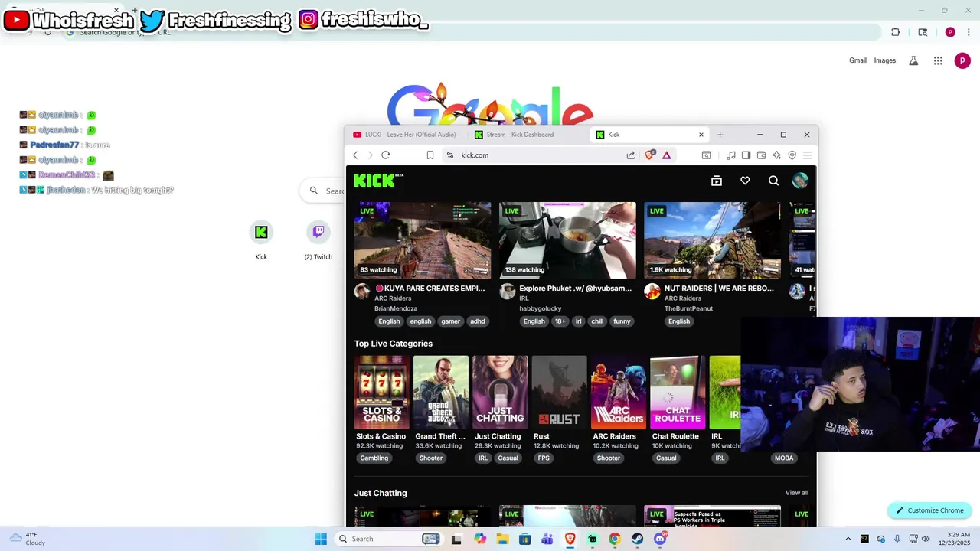The height and width of the screenshot is (551, 980).
Task: Bookmark the page in Brave toolbar
Action: (430, 155)
